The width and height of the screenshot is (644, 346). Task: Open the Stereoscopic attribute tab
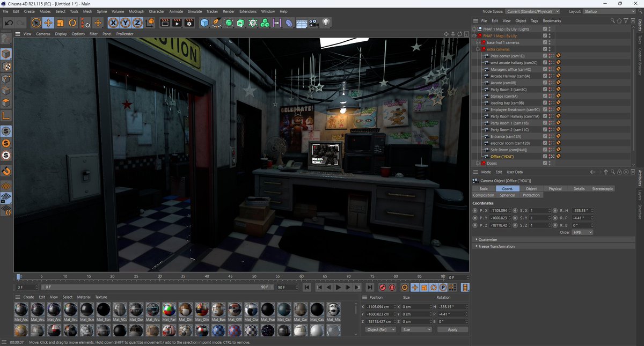tap(603, 189)
